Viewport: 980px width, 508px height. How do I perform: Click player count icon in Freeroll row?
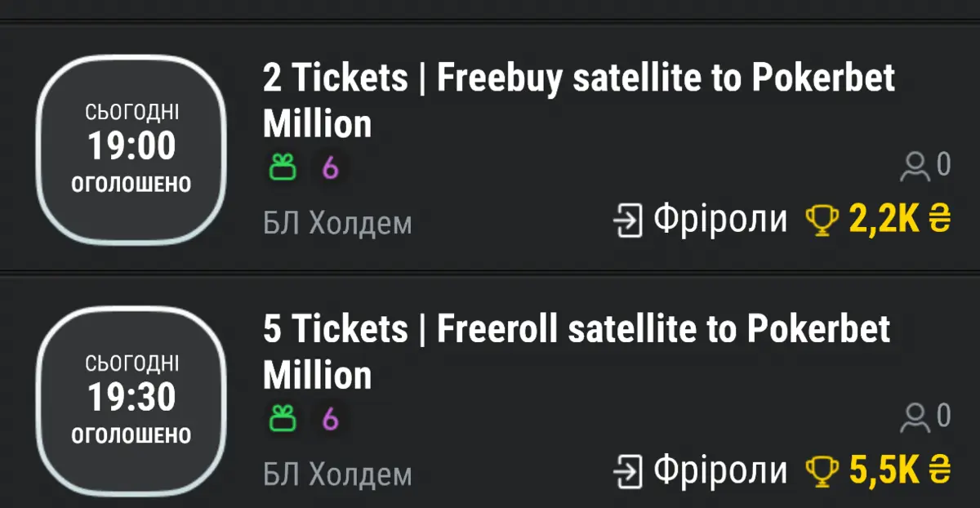[915, 417]
